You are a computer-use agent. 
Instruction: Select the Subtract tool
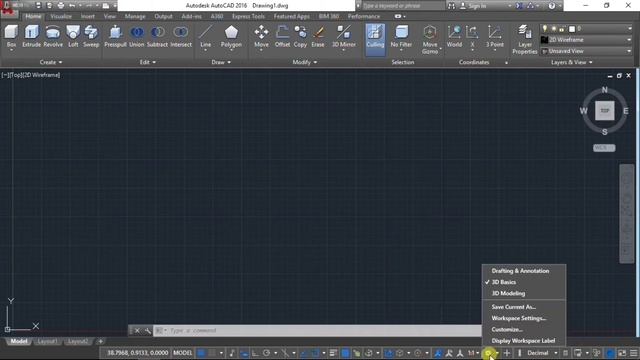click(x=158, y=36)
